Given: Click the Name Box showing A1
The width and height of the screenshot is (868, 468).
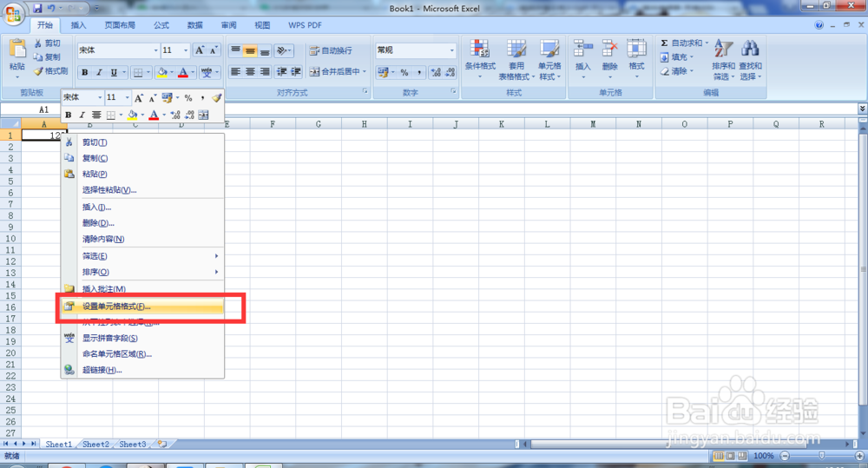Looking at the screenshot, I should tap(43, 109).
